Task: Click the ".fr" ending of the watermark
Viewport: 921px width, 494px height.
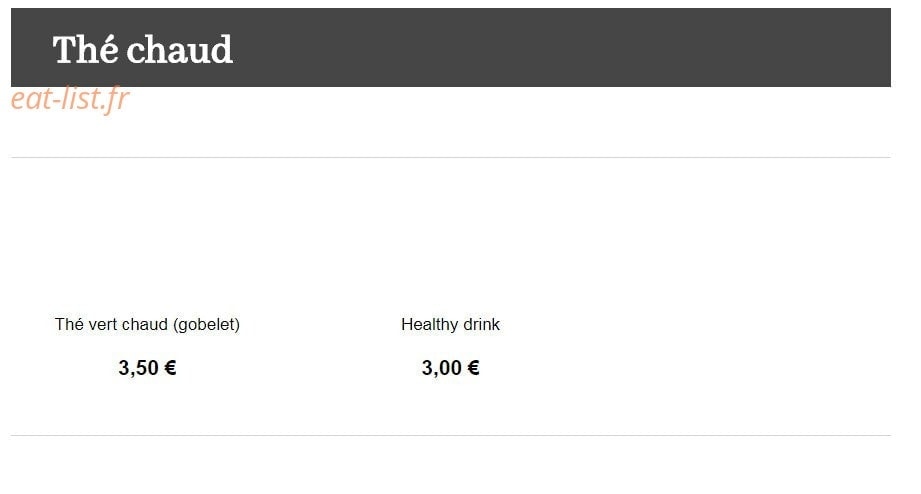Action: 115,99
